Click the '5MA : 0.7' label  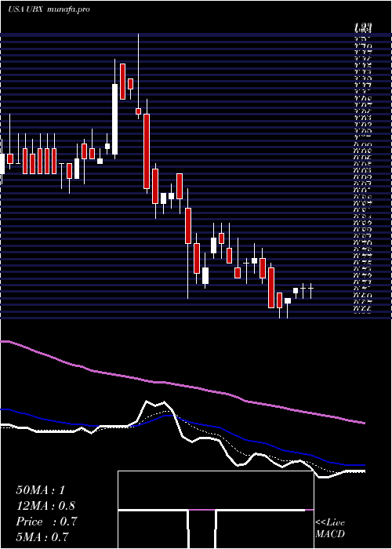42,536
